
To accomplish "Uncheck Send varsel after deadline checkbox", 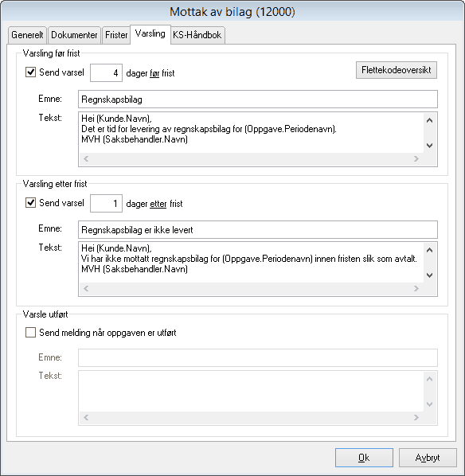I will pos(31,203).
